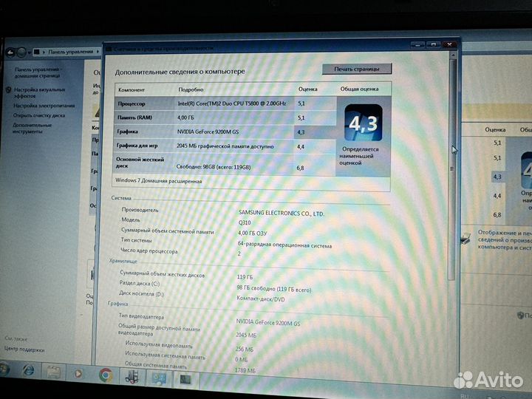This screenshot has height=399, width=532.
Task: Click the 'Подробно' column header
Action: click(191, 89)
